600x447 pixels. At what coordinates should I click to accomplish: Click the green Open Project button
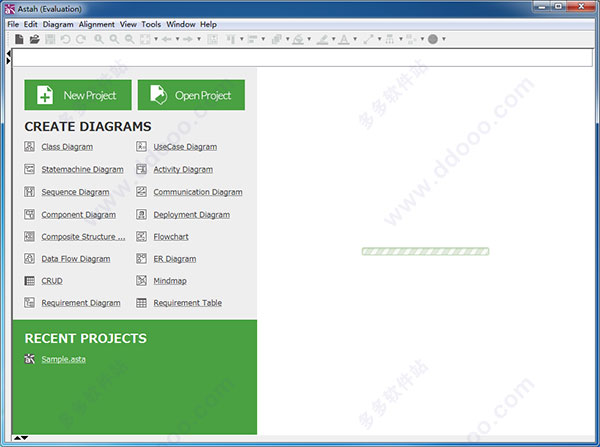click(x=191, y=95)
